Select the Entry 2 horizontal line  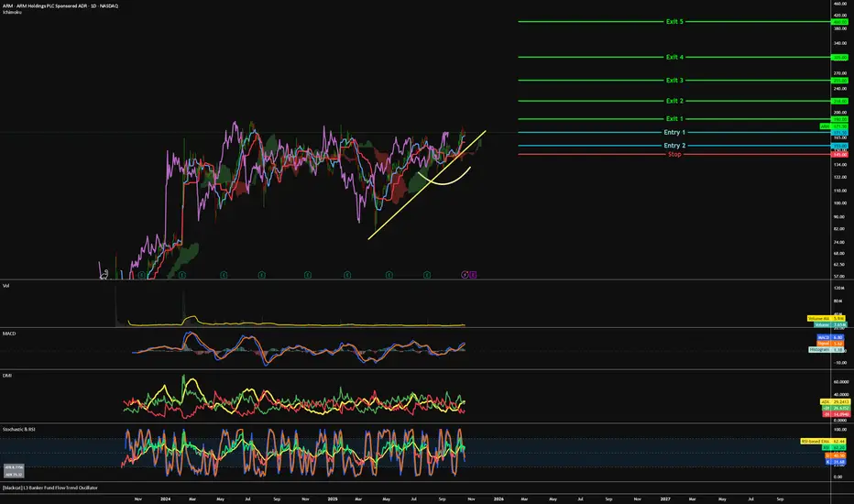[674, 146]
